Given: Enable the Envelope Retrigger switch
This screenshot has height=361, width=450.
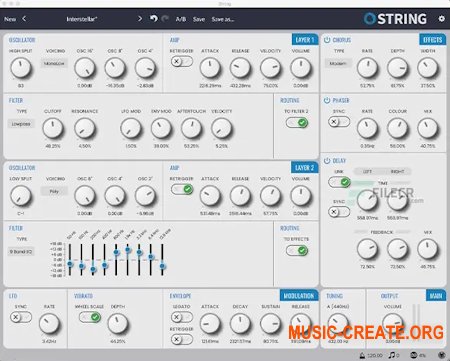Looking at the screenshot, I should (182, 339).
